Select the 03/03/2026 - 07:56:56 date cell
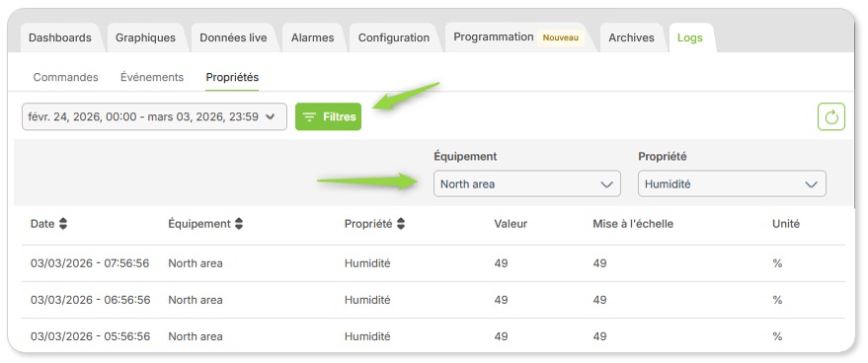 tap(90, 263)
